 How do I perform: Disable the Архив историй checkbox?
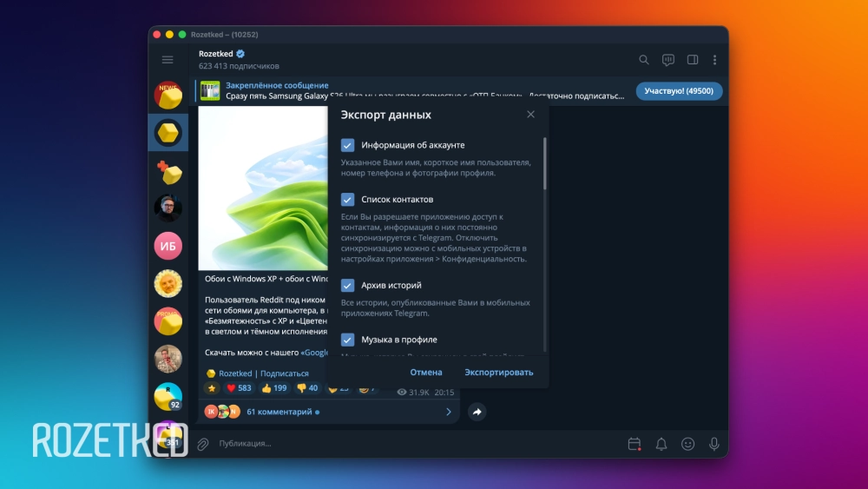(347, 285)
